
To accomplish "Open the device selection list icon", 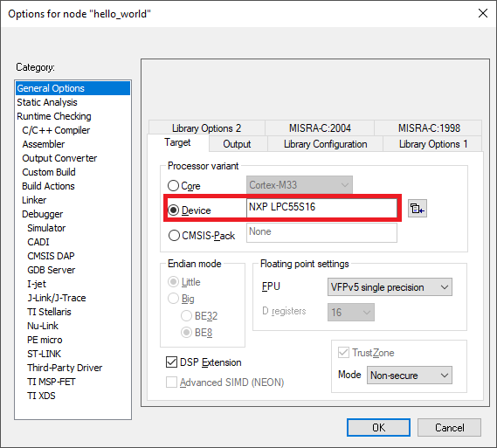I will [x=418, y=209].
